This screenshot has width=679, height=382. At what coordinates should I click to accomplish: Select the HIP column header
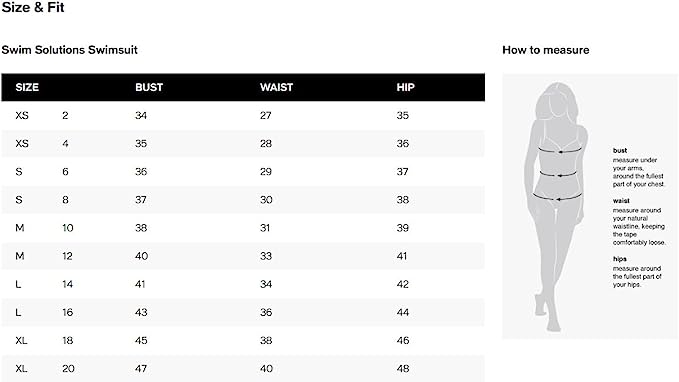(x=405, y=87)
